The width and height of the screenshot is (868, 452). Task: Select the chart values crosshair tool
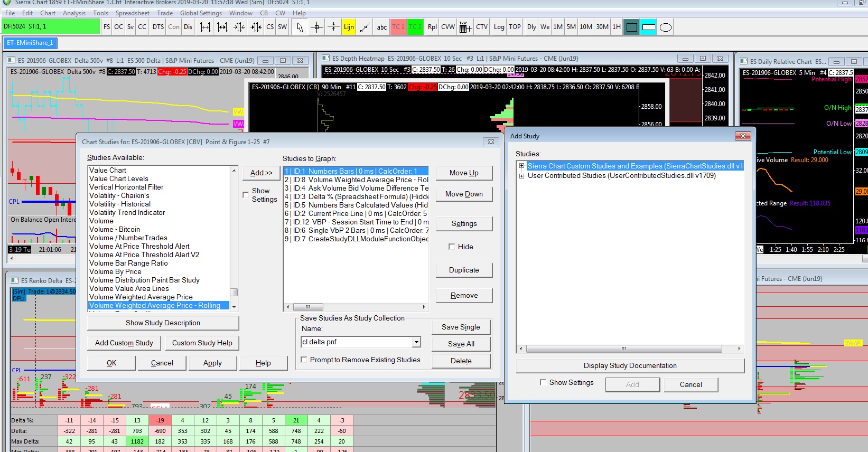pyautogui.click(x=317, y=27)
